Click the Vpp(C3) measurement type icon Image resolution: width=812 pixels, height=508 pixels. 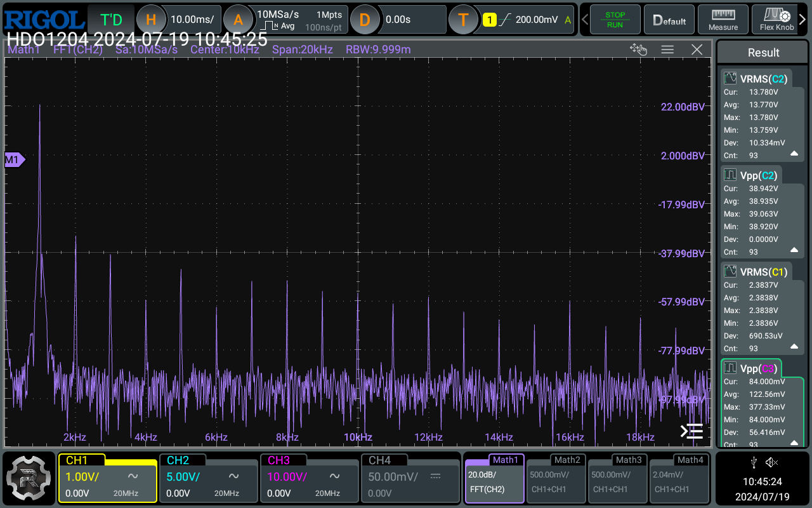click(730, 368)
